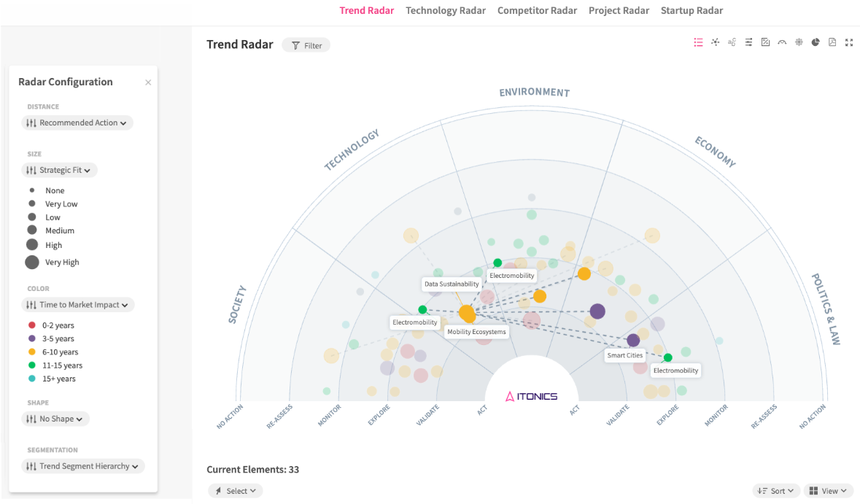860x504 pixels.
Task: Expand the Trend Segment Hierarchy dropdown
Action: coord(83,466)
